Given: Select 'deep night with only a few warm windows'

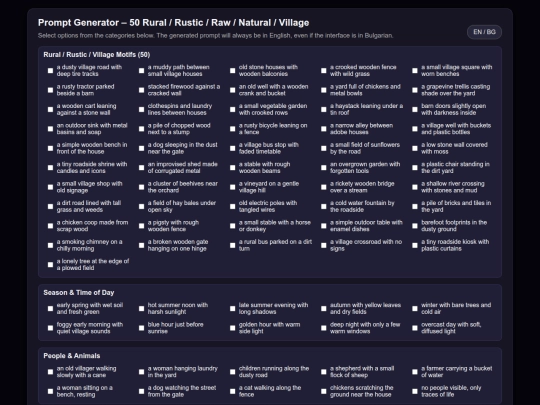Looking at the screenshot, I should point(324,328).
